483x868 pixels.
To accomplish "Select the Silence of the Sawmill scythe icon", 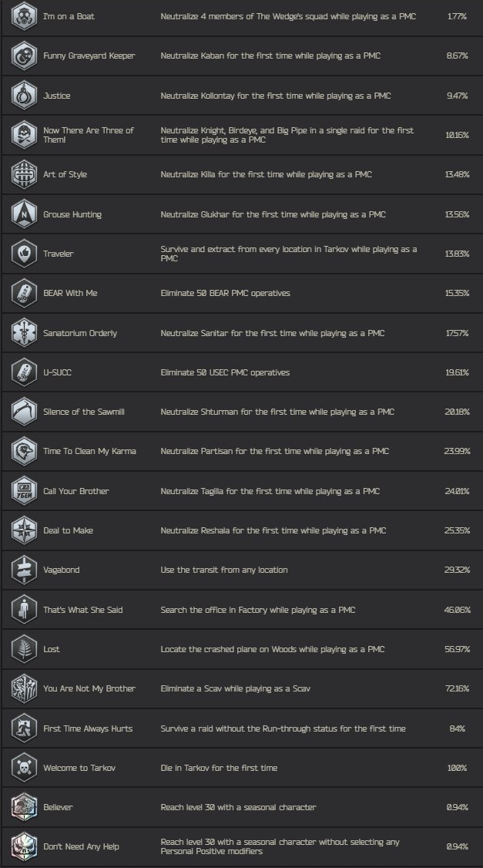I will pyautogui.click(x=25, y=412).
